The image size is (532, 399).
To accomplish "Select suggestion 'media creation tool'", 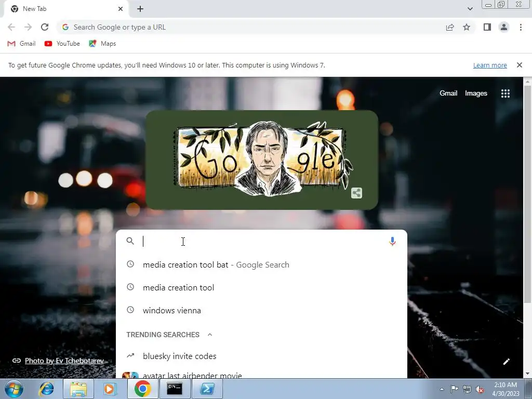I will click(261, 287).
